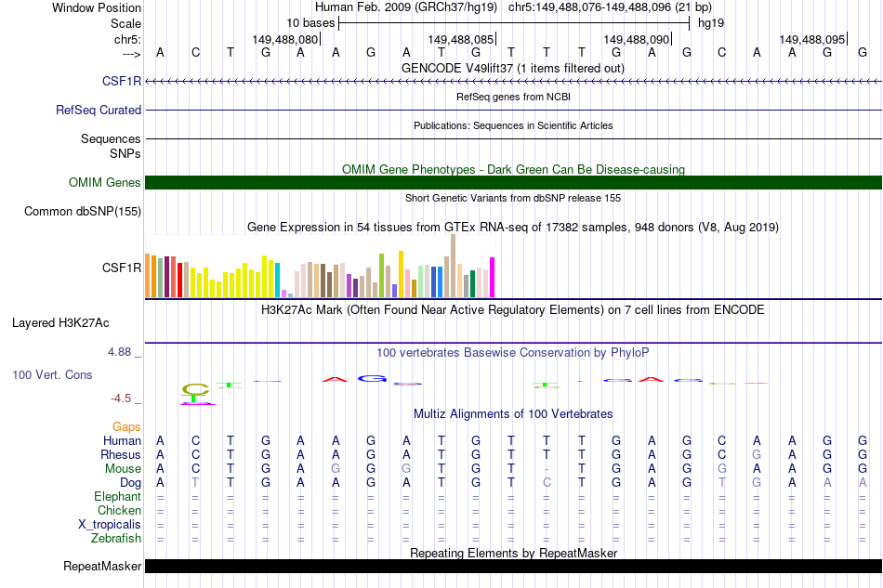Click Multiz Alignments of 100 Vertebrates title
Image resolution: width=883 pixels, height=588 pixels.
(513, 414)
